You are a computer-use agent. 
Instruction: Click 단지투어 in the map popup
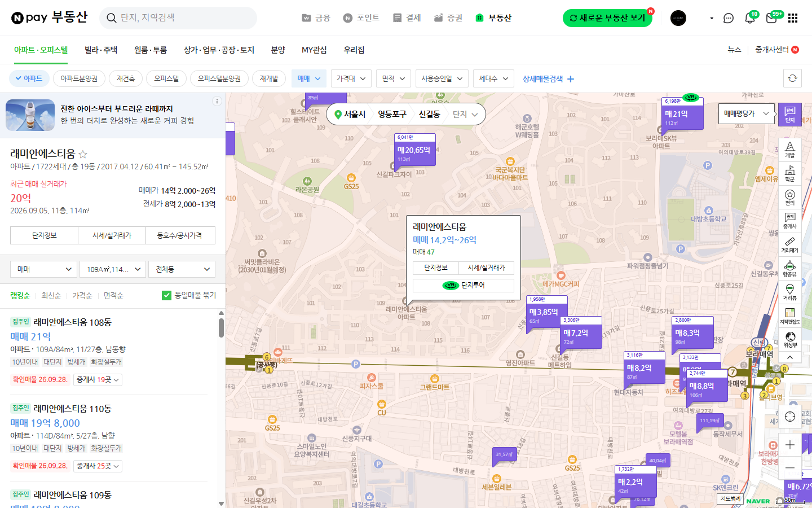(464, 285)
